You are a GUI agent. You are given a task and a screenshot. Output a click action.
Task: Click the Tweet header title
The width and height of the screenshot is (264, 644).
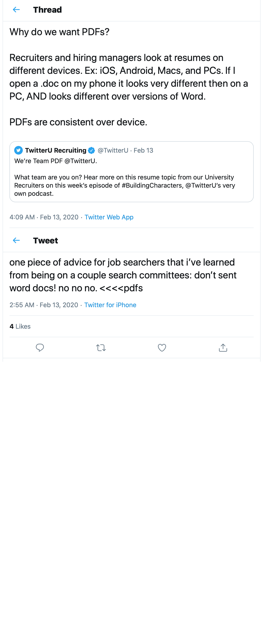(x=45, y=240)
